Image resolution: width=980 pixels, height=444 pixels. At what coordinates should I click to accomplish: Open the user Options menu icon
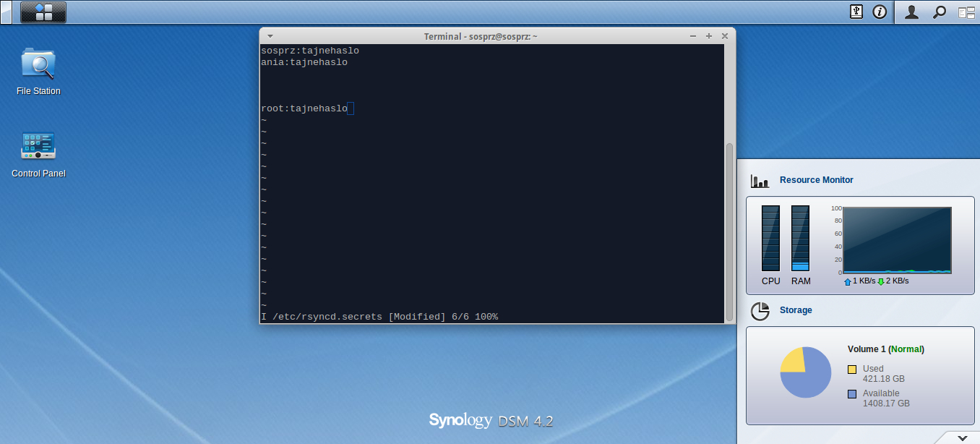[912, 12]
